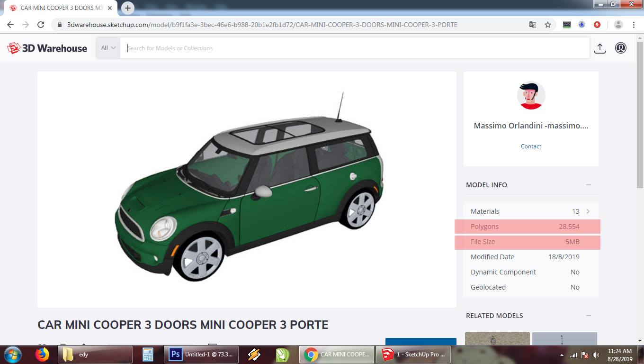Open the green app taskbar icon

[x=283, y=355]
